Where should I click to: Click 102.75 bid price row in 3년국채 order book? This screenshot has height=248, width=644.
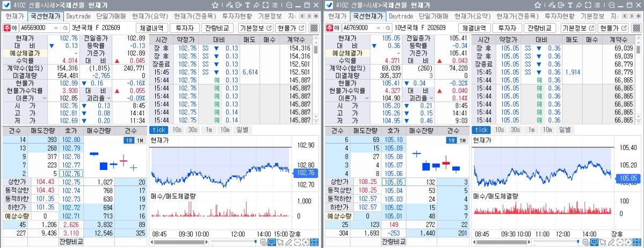pyautogui.click(x=71, y=182)
